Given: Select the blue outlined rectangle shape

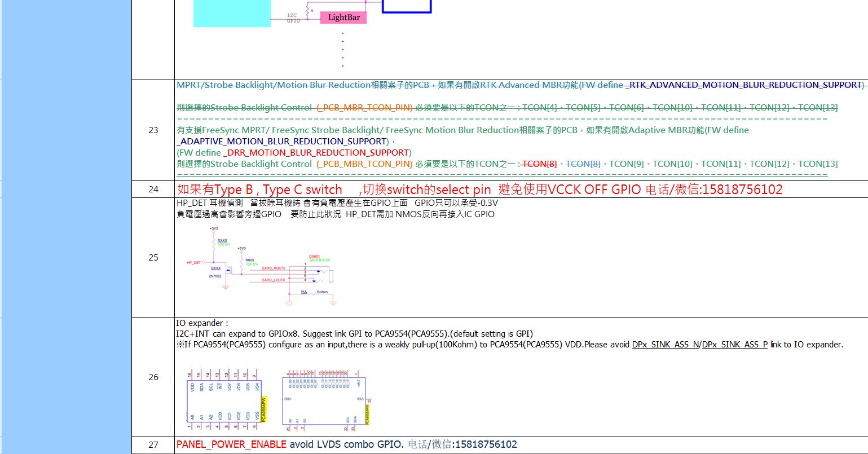Looking at the screenshot, I should pyautogui.click(x=406, y=6).
